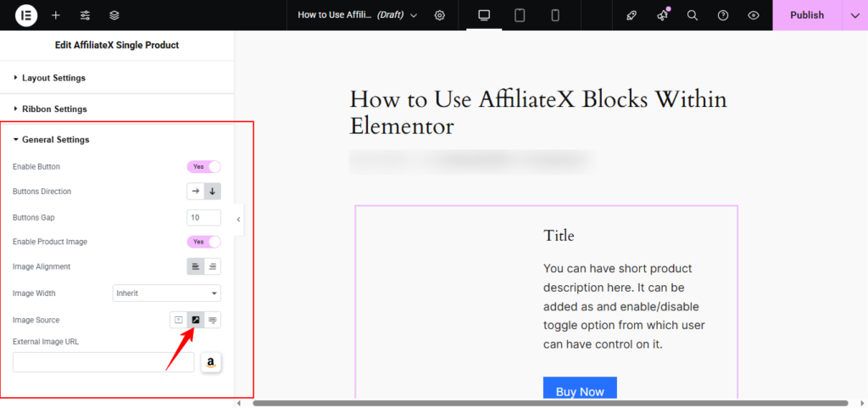Switch to tablet responsive view
This screenshot has height=408, width=868.
520,15
